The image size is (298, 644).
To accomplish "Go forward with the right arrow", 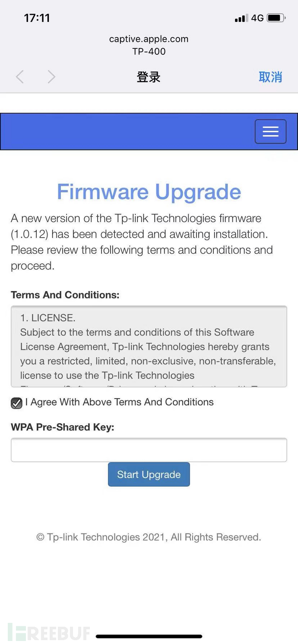I will coord(51,77).
